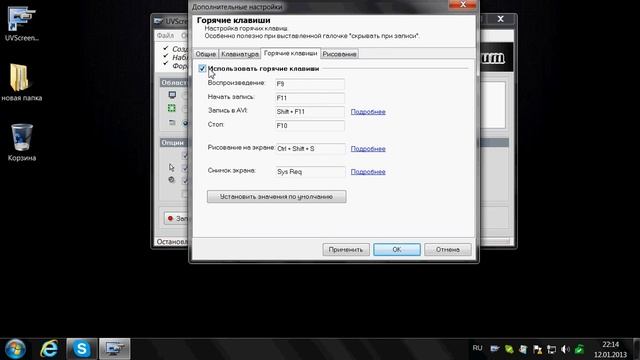Image resolution: width=640 pixels, height=360 pixels.
Task: Open the RU language indicator
Action: click(x=477, y=348)
